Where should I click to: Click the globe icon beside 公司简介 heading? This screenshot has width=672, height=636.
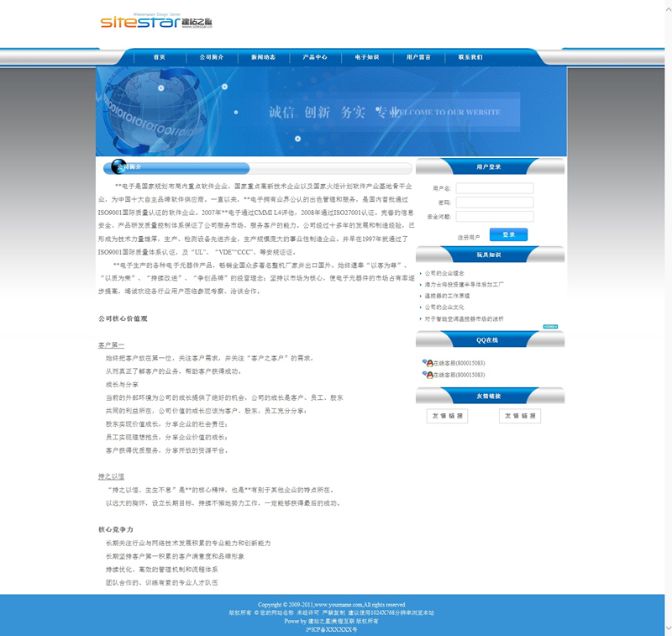tap(118, 167)
